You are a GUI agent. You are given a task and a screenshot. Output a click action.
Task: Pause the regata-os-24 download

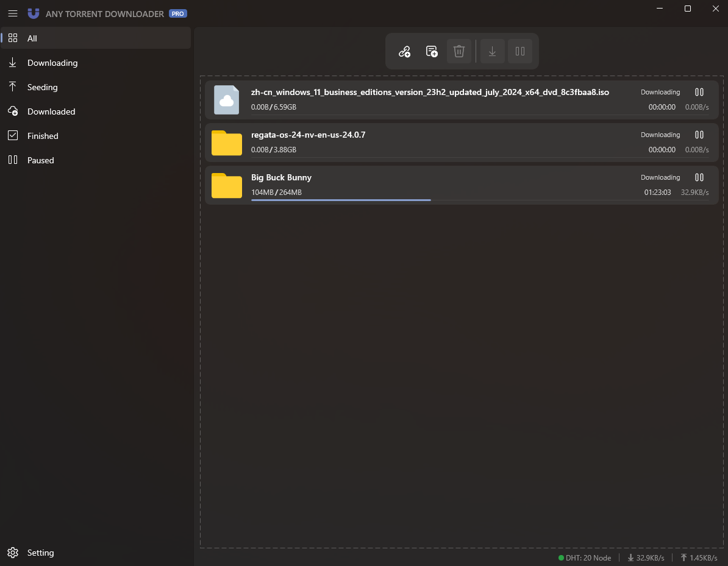tap(699, 135)
